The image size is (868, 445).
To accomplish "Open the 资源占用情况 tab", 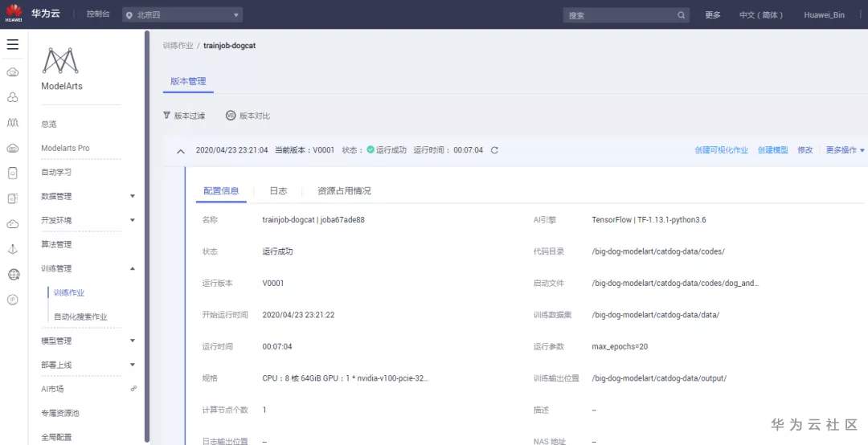I will (344, 191).
